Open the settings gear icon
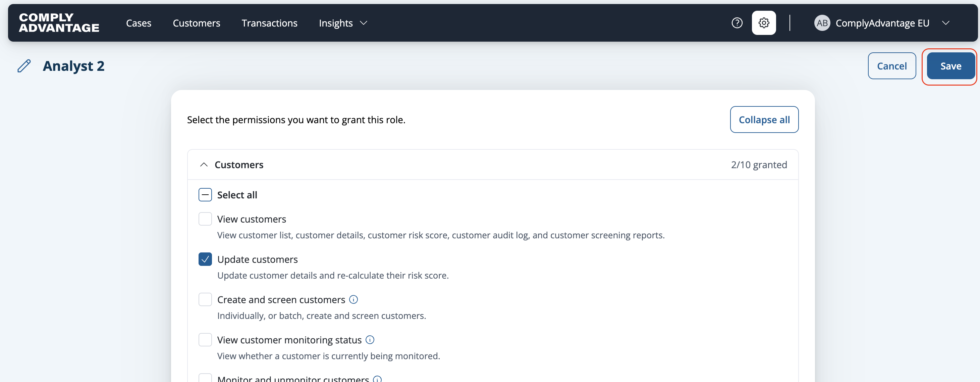The image size is (980, 382). (x=764, y=23)
